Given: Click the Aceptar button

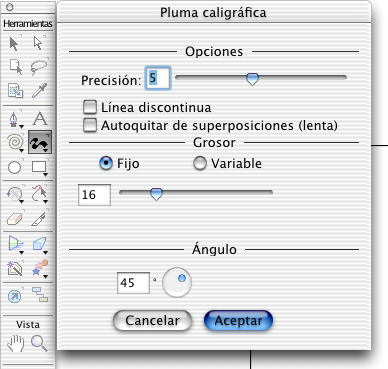Looking at the screenshot, I should [x=238, y=321].
